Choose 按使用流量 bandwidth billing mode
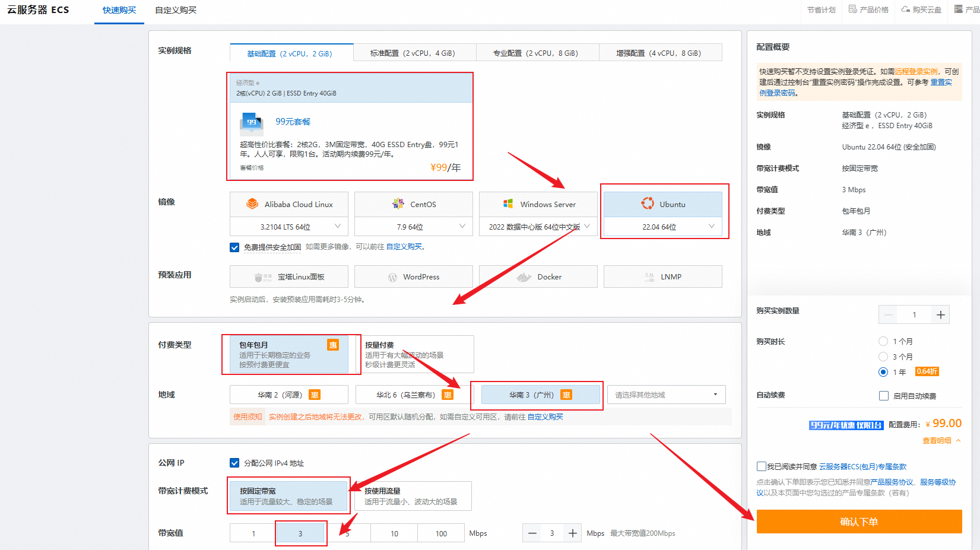Viewport: 980px width, 550px height. 413,496
